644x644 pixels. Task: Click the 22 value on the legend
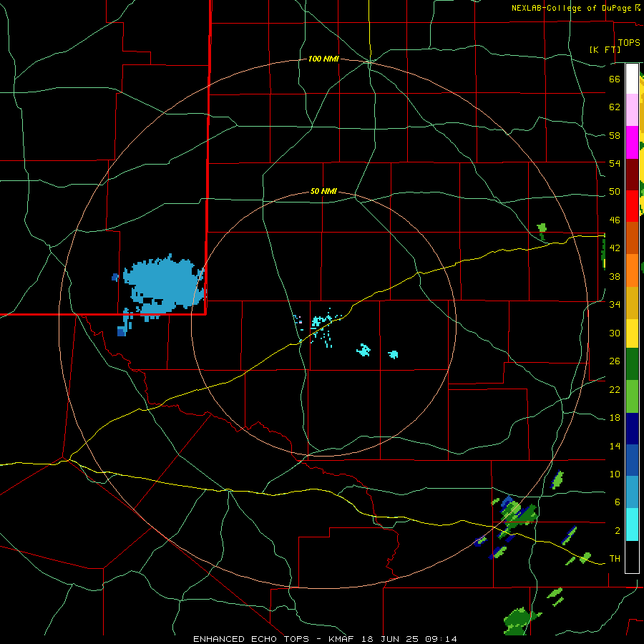pyautogui.click(x=615, y=390)
